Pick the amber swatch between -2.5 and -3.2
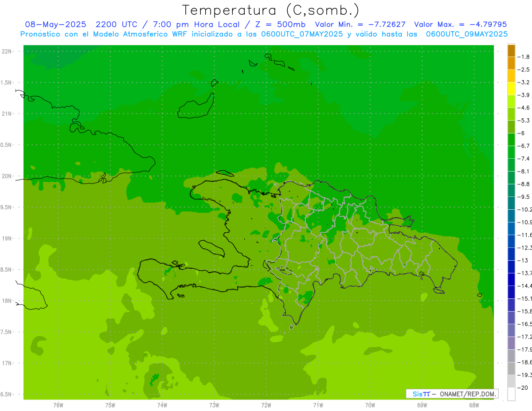Screen dimensions: 532x411 coord(511,76)
